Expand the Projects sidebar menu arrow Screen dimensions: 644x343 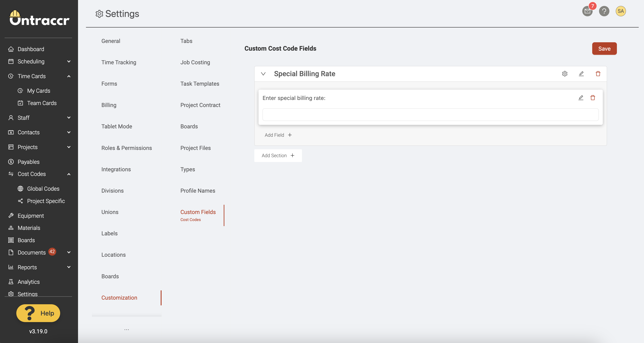click(69, 147)
